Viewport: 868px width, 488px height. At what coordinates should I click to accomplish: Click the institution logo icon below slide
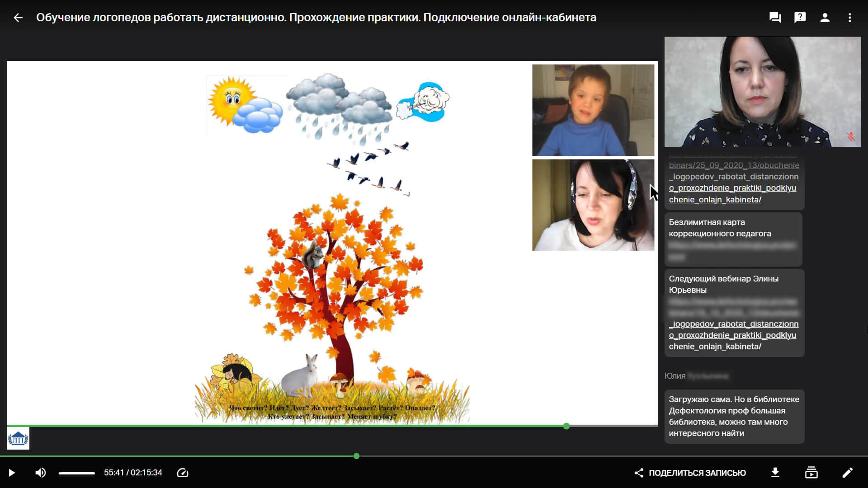point(18,438)
